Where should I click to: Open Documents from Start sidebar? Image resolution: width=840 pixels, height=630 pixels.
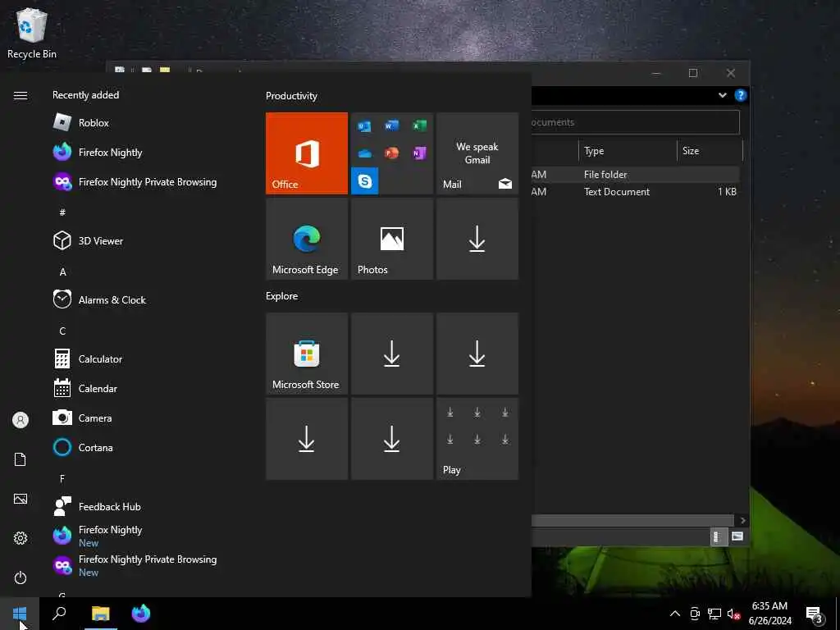(x=21, y=459)
